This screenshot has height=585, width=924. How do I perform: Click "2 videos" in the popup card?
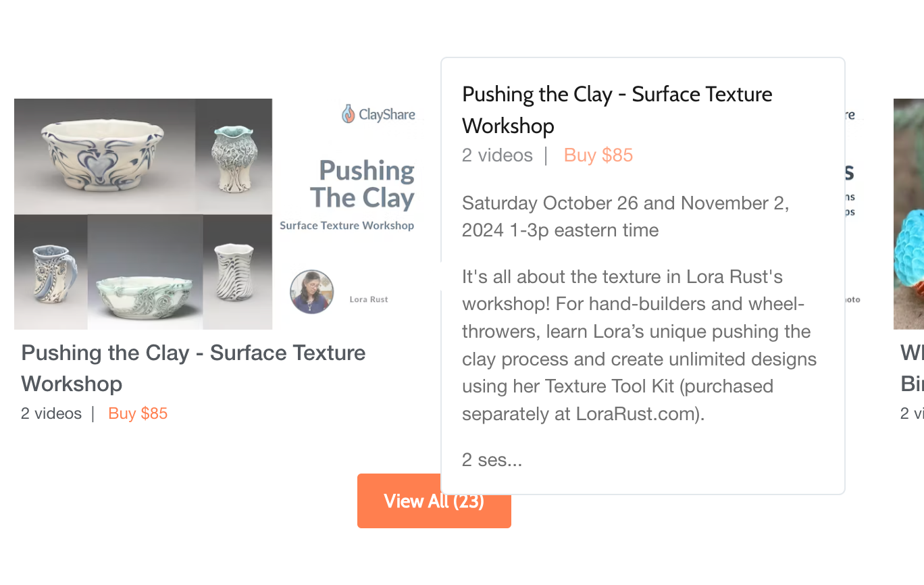click(497, 155)
